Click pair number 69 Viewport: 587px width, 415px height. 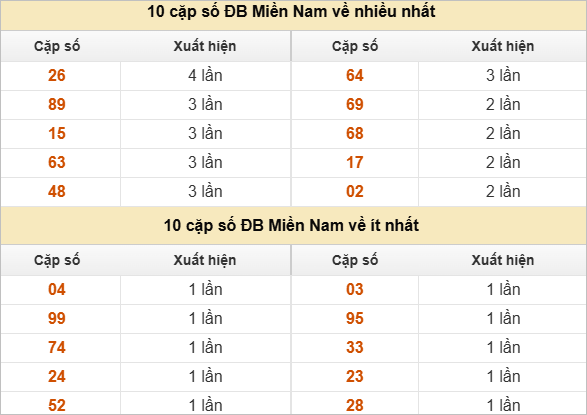tap(355, 104)
